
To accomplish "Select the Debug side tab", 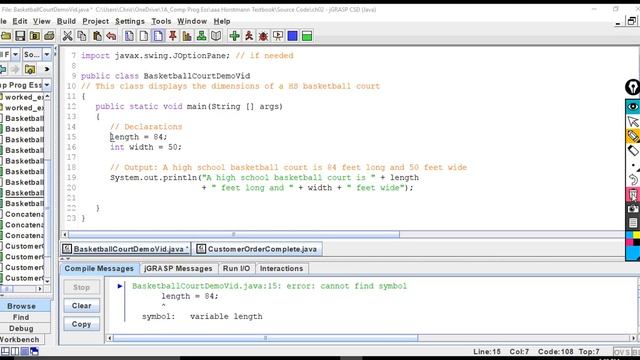I will (x=21, y=328).
